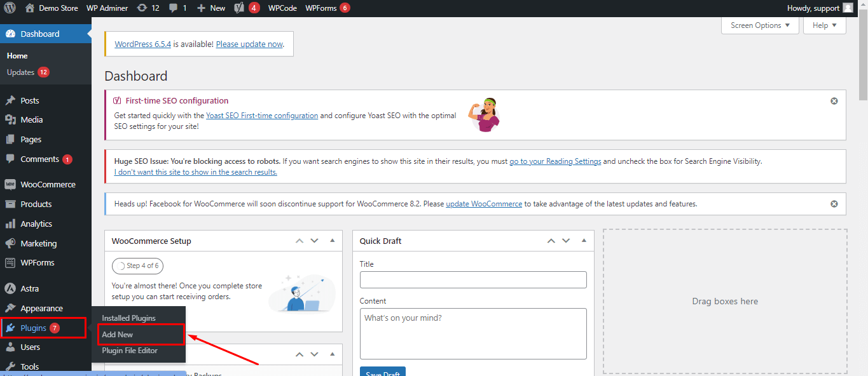Click I don't want this site to show link

[195, 172]
